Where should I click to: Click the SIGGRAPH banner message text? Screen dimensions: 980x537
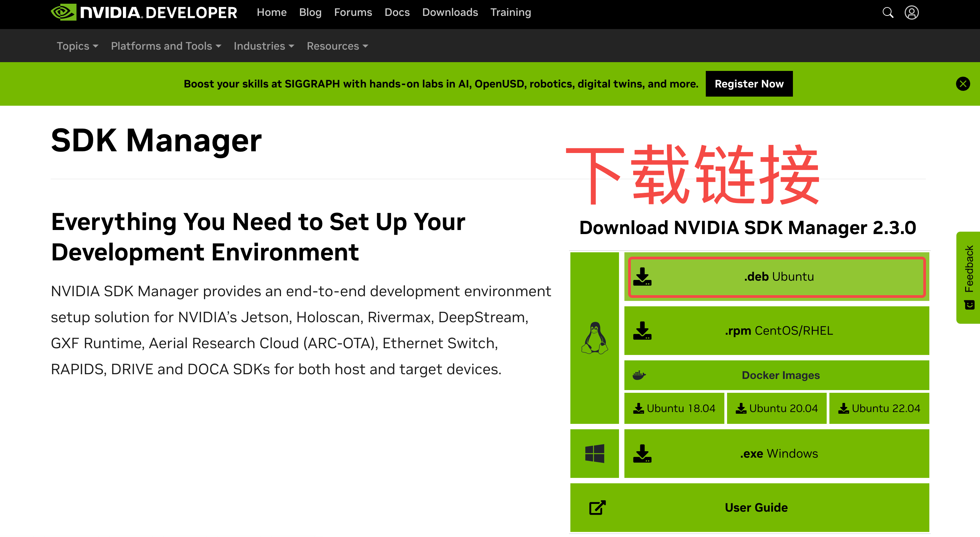point(441,84)
